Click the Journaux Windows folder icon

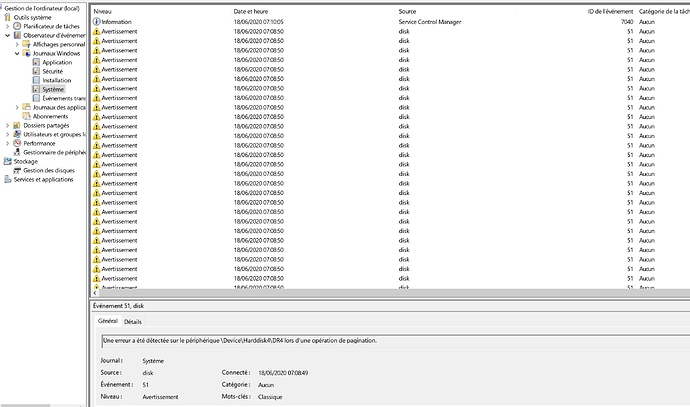26,53
